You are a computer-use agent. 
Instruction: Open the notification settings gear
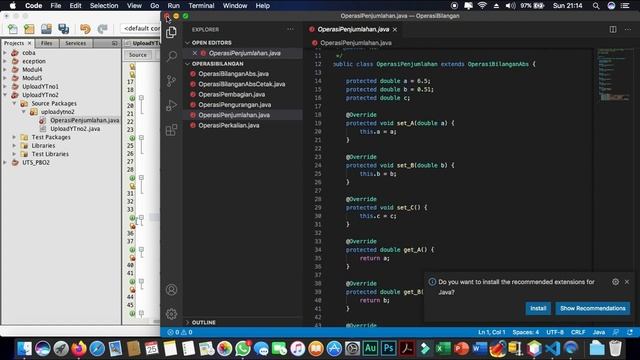click(616, 282)
